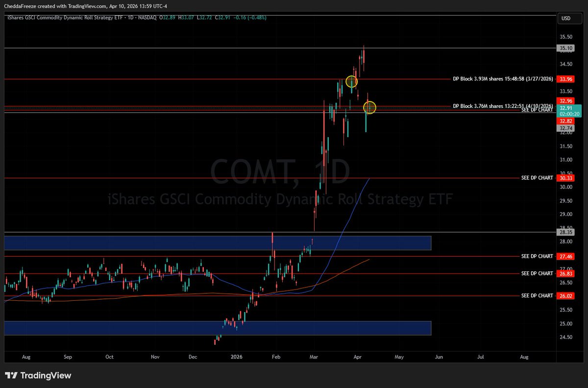This screenshot has width=588, height=388.
Task: Click the 25.00 tick on the price axis
Action: click(566, 323)
